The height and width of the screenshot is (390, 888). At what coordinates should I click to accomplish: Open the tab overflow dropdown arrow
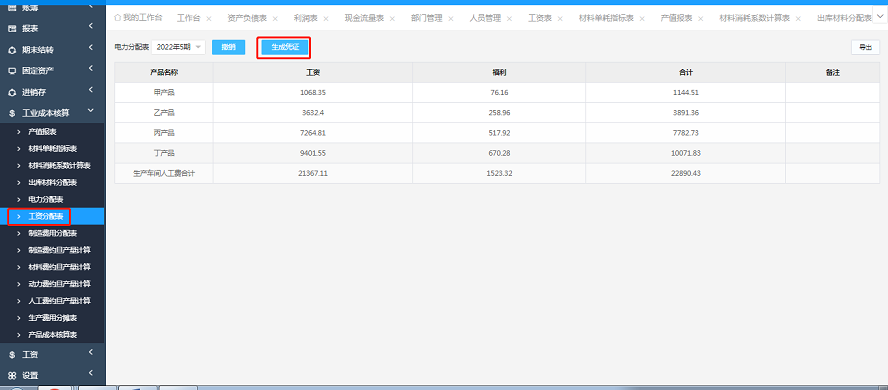tap(879, 18)
